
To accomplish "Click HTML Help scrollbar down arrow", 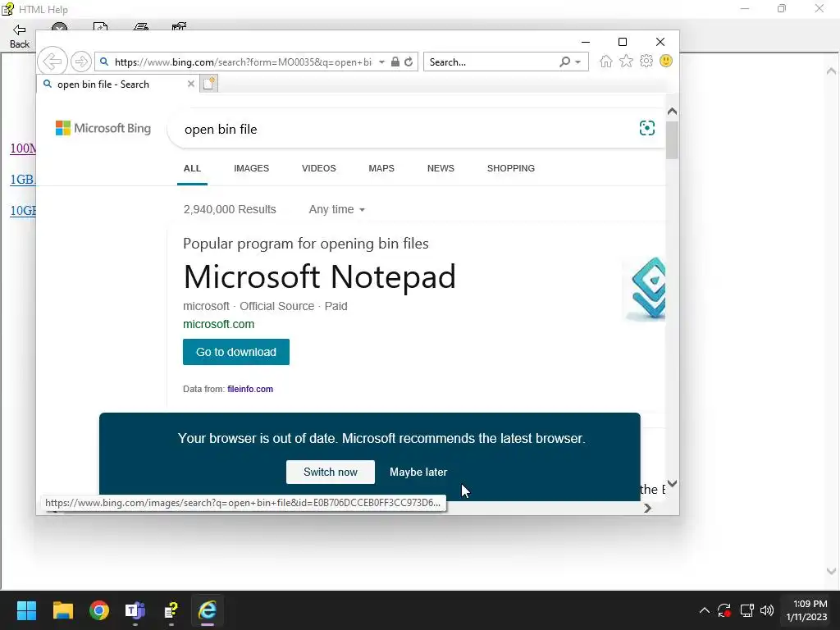I will tap(831, 572).
